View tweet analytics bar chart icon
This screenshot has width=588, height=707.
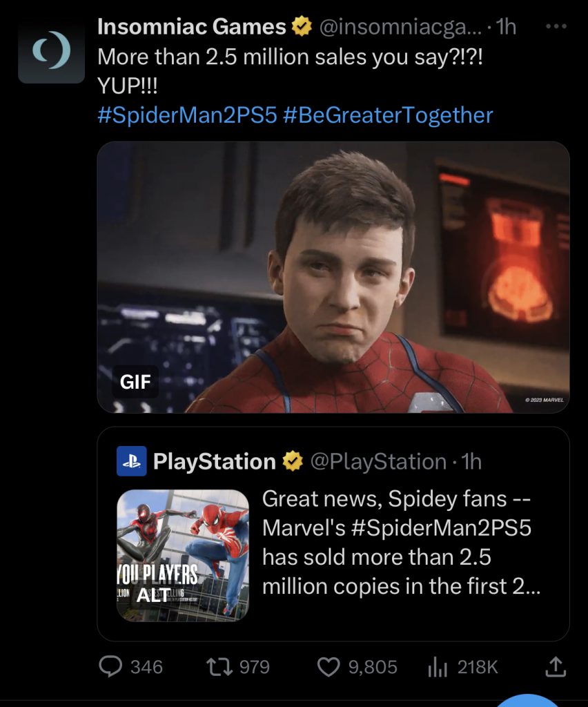[438, 666]
